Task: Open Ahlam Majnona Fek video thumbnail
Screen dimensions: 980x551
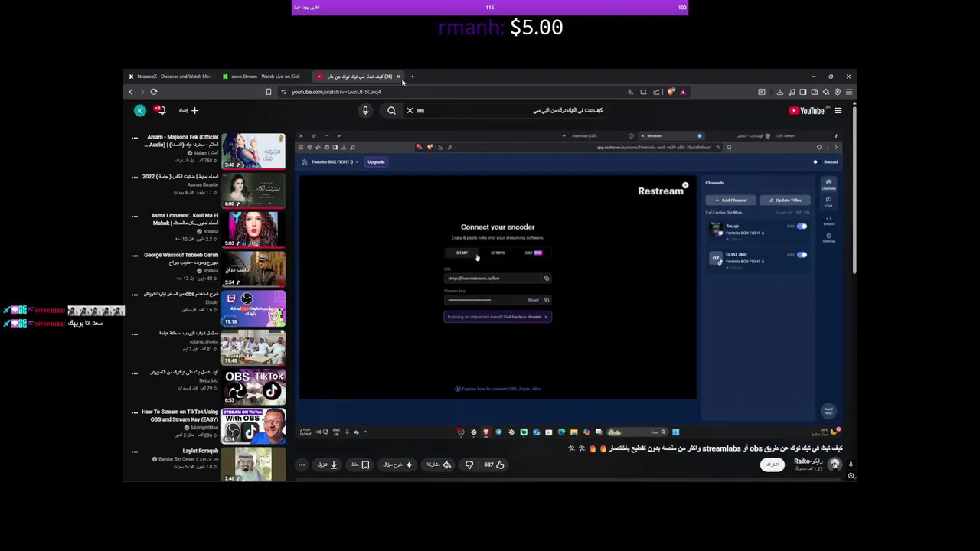Action: pyautogui.click(x=253, y=152)
